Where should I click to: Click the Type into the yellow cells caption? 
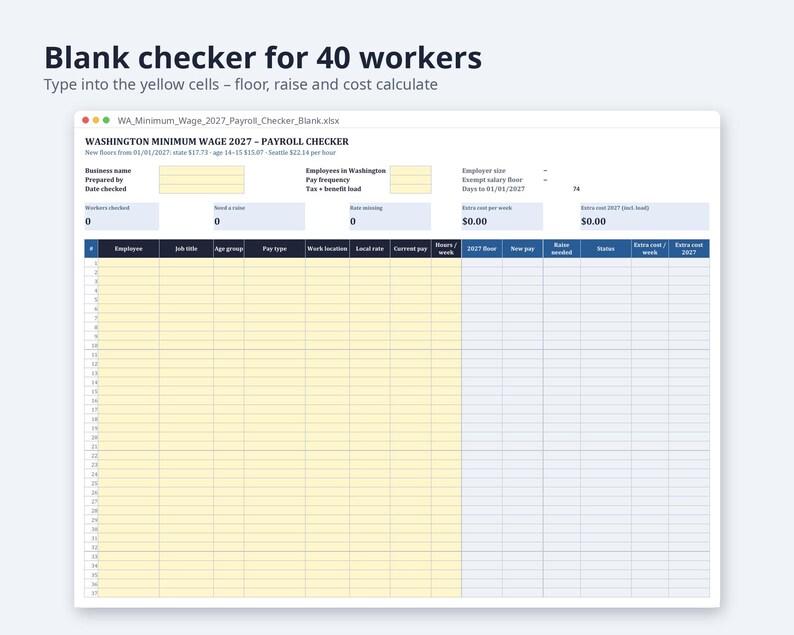241,85
